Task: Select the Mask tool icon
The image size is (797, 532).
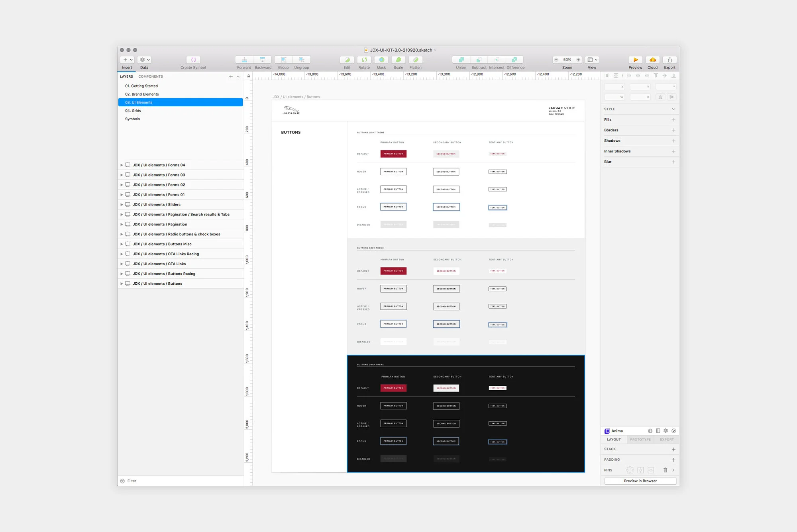Action: 381,60
